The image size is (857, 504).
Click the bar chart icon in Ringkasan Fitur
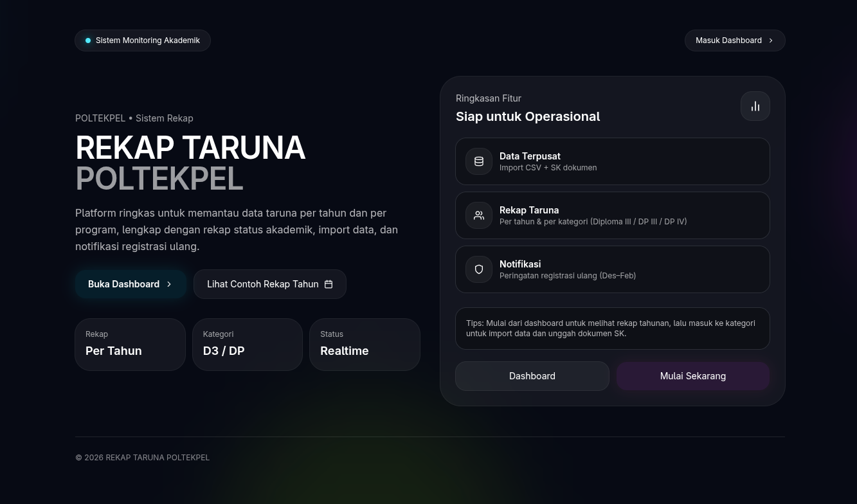coord(755,106)
